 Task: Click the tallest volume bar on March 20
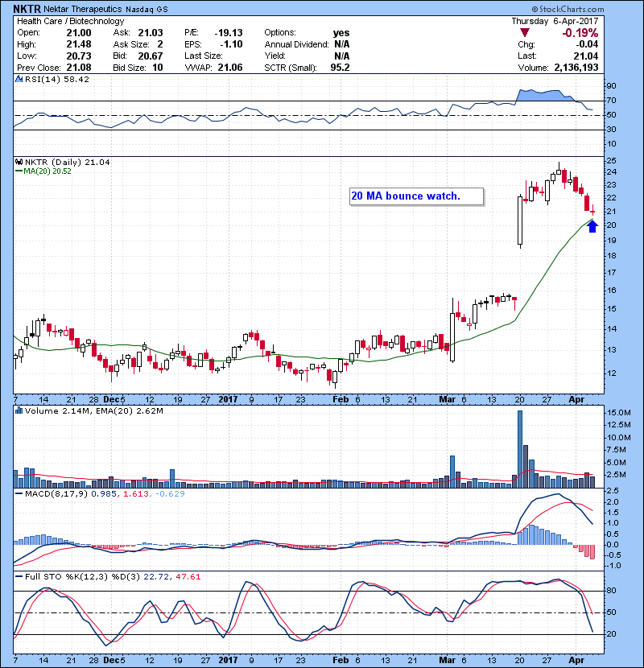[520, 449]
